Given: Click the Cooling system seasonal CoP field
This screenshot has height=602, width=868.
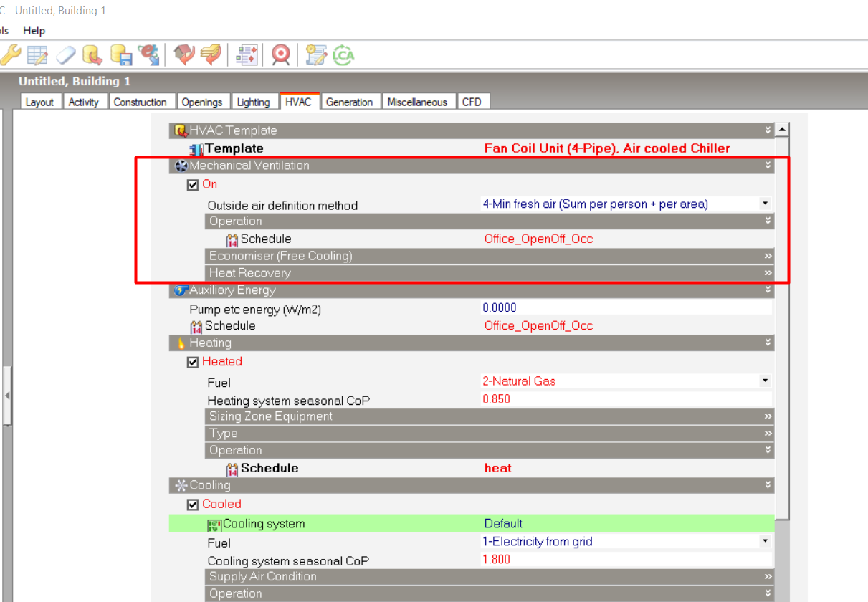Looking at the screenshot, I should point(626,560).
